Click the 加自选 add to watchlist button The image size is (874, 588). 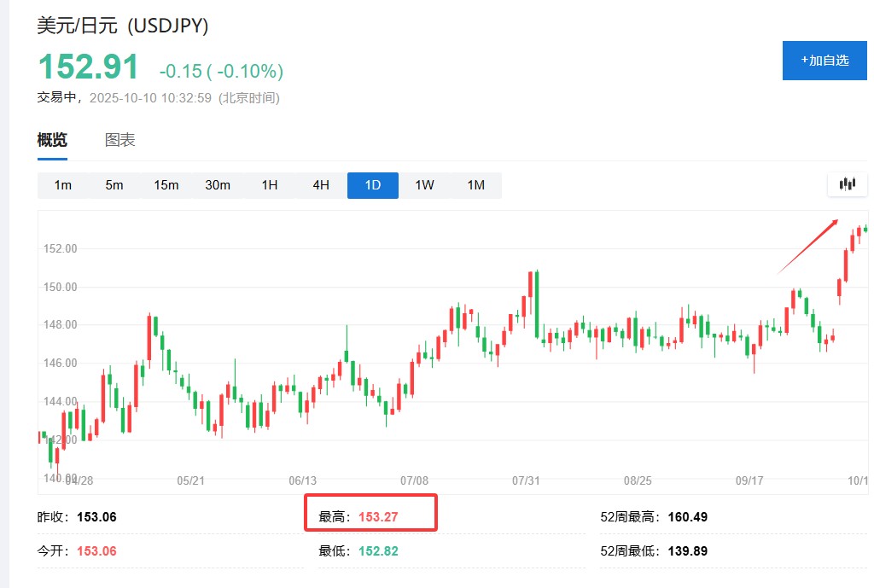pyautogui.click(x=824, y=61)
